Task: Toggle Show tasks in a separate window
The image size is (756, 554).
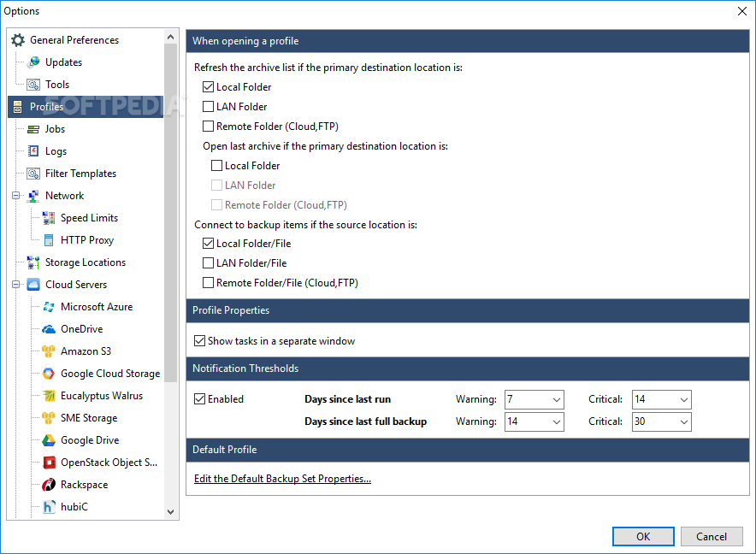Action: point(199,341)
